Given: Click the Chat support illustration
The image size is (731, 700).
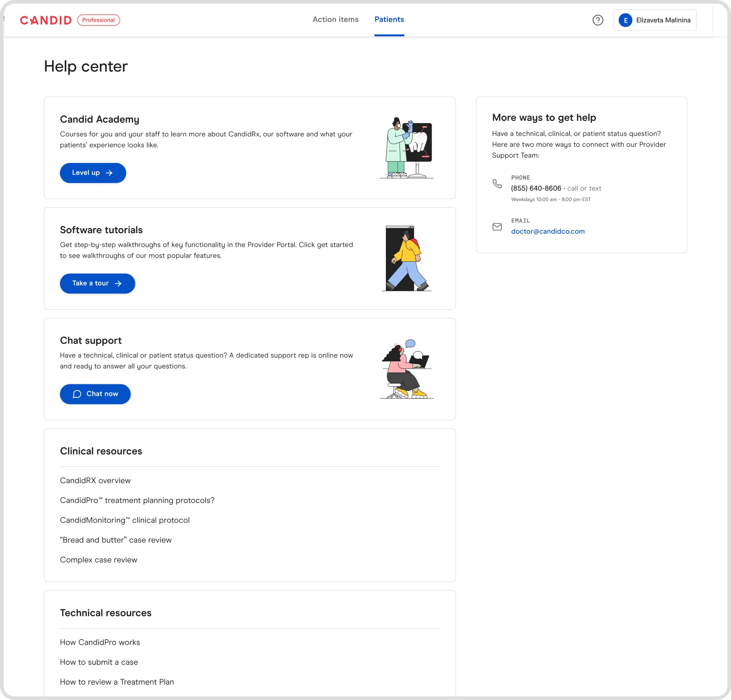Looking at the screenshot, I should [407, 369].
